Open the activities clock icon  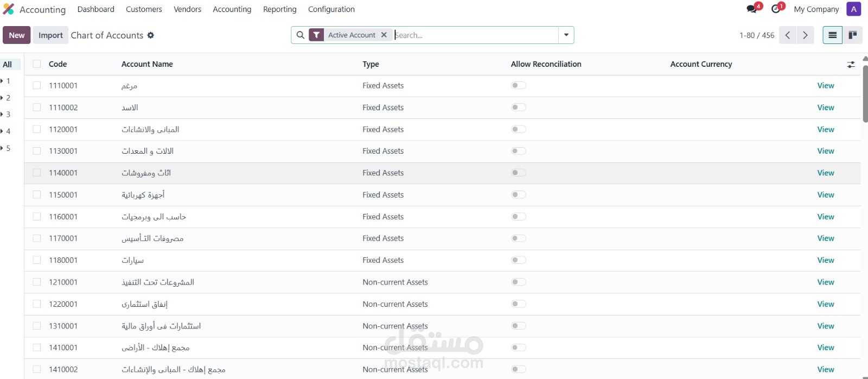[776, 9]
